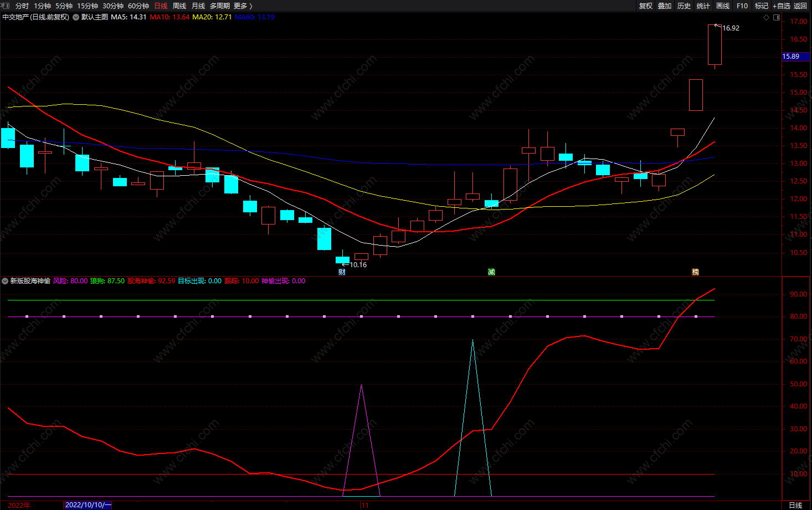Click the 叠加 overlay button
The width and height of the screenshot is (812, 510).
pos(665,6)
